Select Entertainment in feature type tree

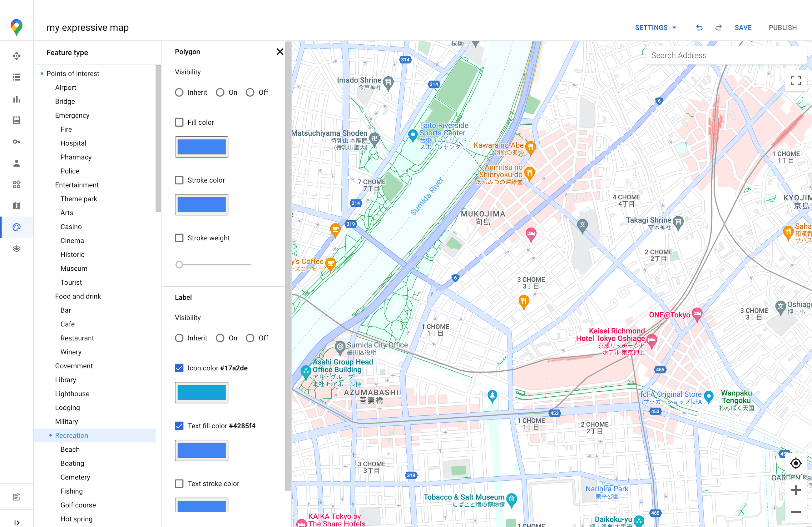click(77, 185)
